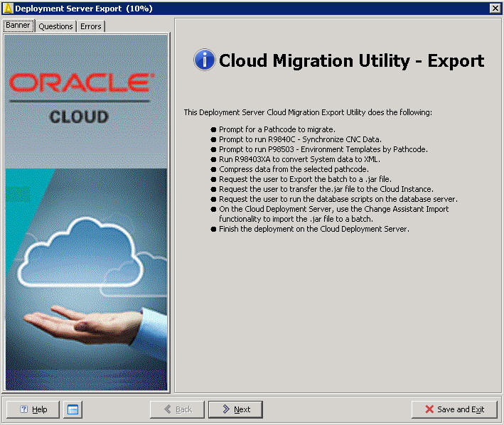Click the intro sentence 'This Deployment Server Cloud Migration'
This screenshot has height=425, width=504.
coord(308,112)
